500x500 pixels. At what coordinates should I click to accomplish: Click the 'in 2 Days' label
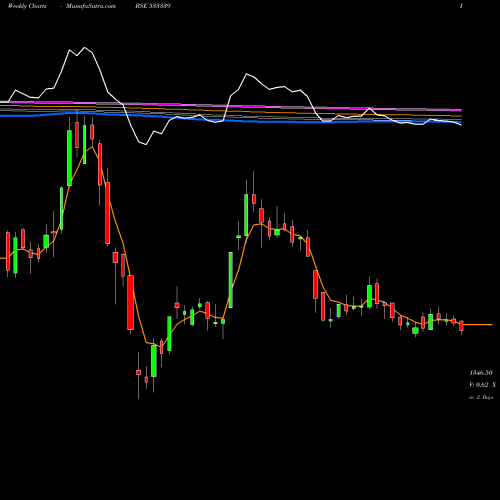click(x=481, y=397)
